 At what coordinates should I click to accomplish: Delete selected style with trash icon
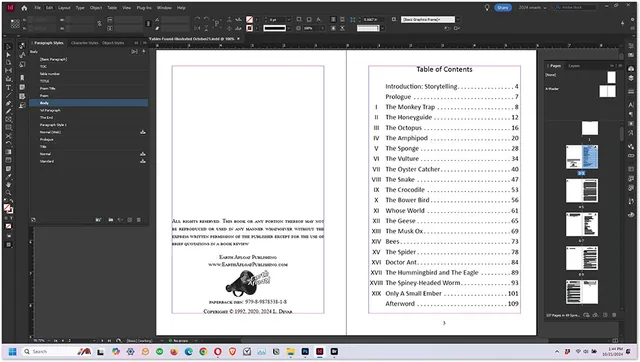[139, 220]
